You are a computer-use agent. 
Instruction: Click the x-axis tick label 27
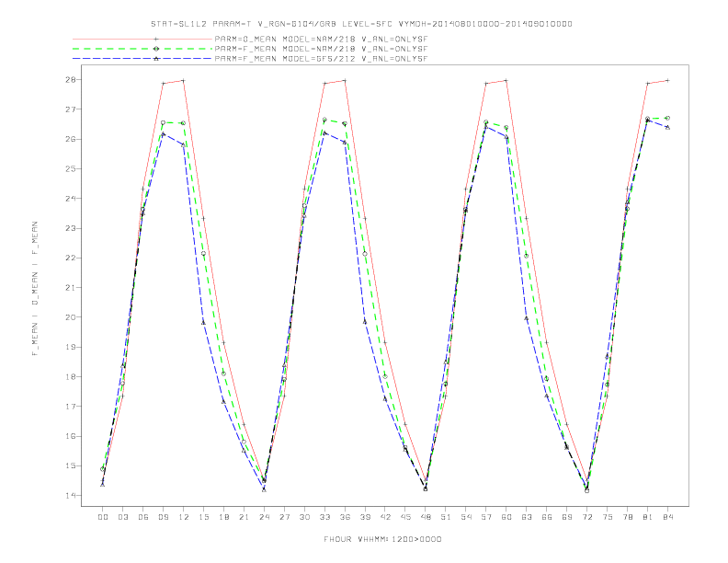[x=284, y=517]
